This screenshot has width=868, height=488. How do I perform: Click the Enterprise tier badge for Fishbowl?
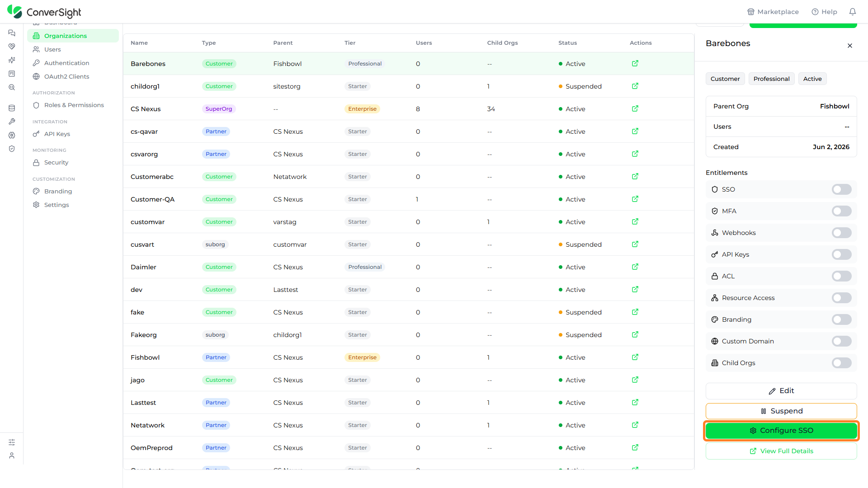(362, 357)
